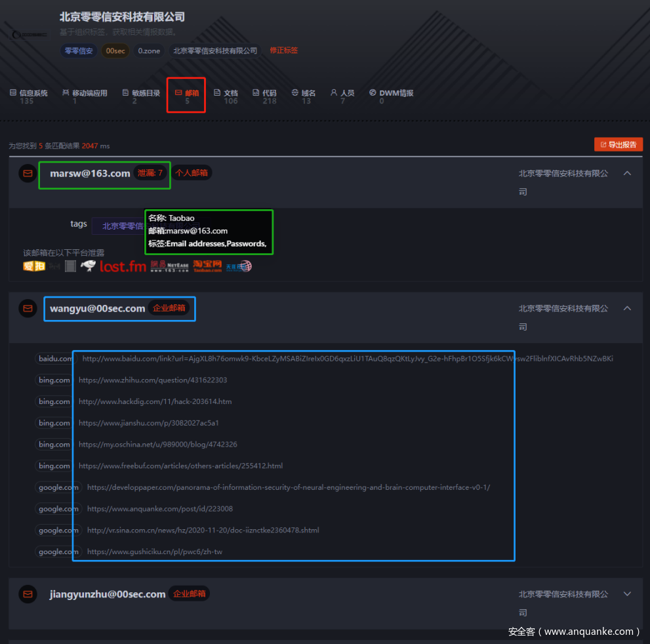Click google.com badge beside gushiciku link
650x644 pixels.
tap(58, 552)
